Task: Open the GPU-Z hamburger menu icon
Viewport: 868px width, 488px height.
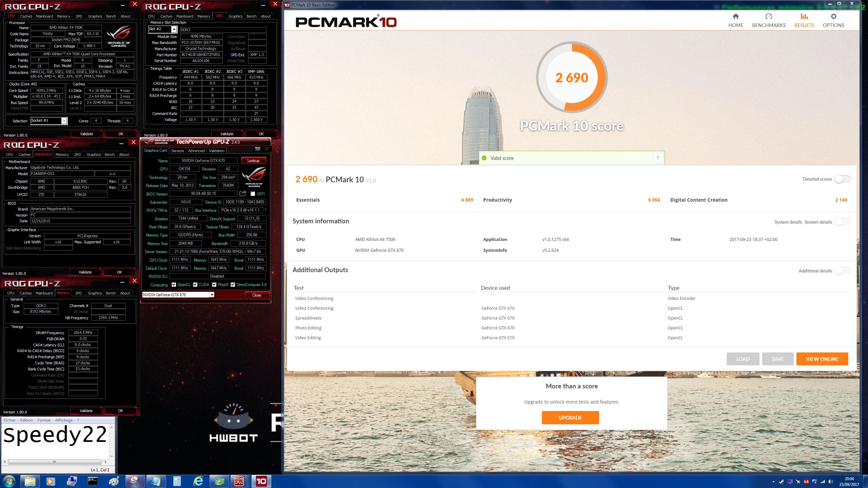Action: point(267,149)
